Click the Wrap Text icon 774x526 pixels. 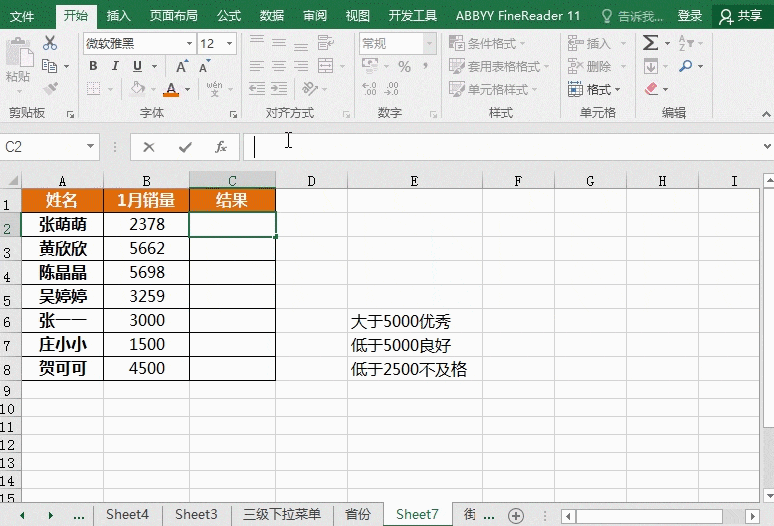[325, 43]
